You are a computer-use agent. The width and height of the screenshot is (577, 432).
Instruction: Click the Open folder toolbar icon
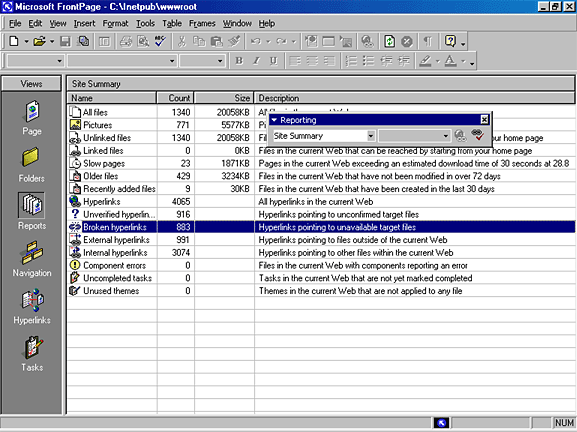tap(39, 41)
